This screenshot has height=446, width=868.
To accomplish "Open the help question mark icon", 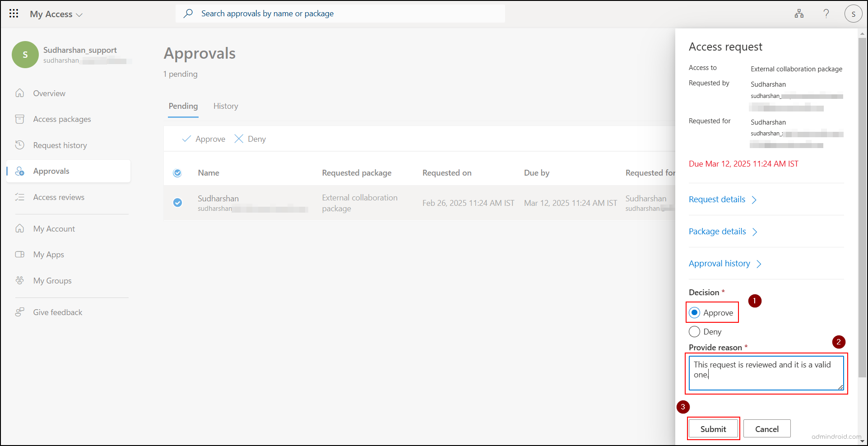I will [x=826, y=14].
